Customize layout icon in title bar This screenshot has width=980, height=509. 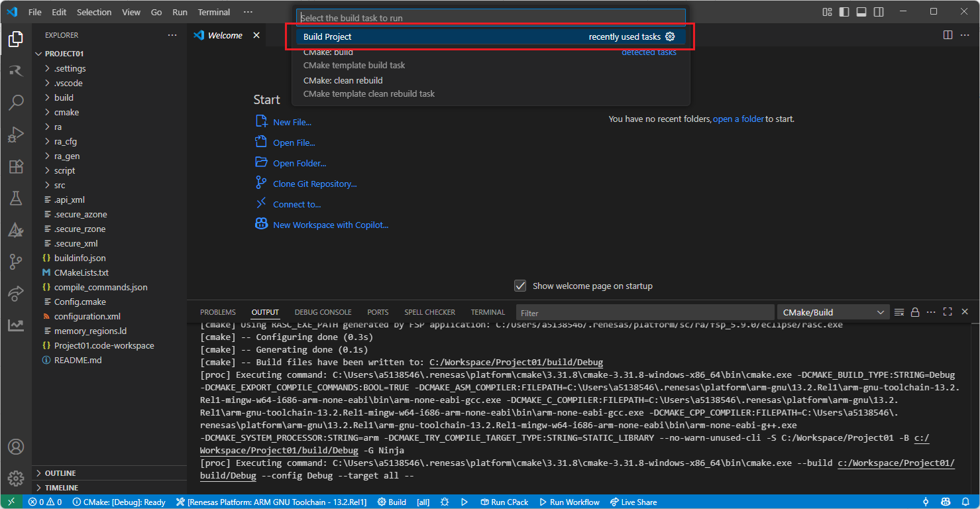pos(827,12)
